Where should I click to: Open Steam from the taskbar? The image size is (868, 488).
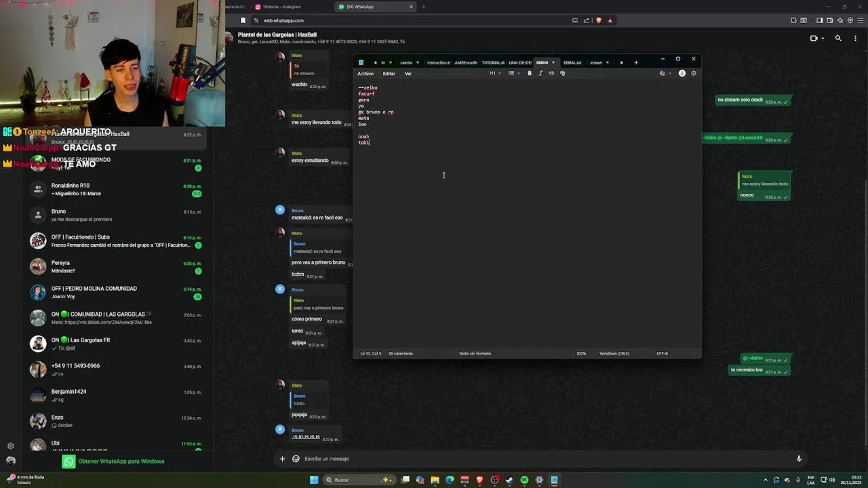pyautogui.click(x=509, y=480)
